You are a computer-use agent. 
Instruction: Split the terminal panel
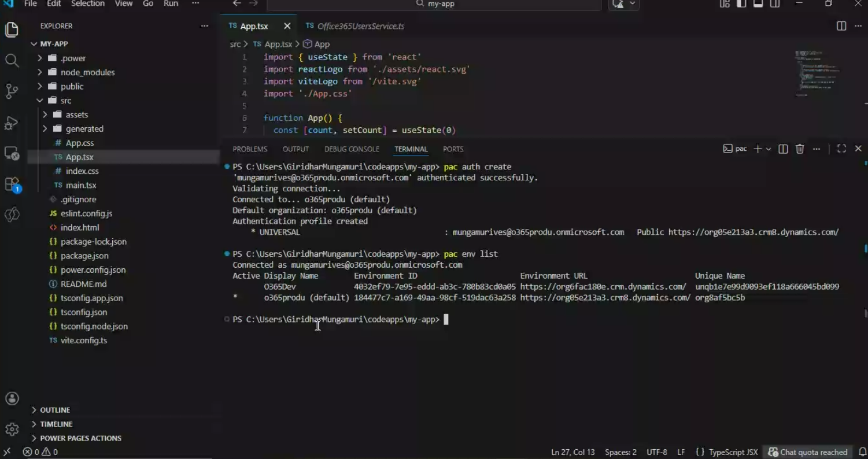point(783,149)
